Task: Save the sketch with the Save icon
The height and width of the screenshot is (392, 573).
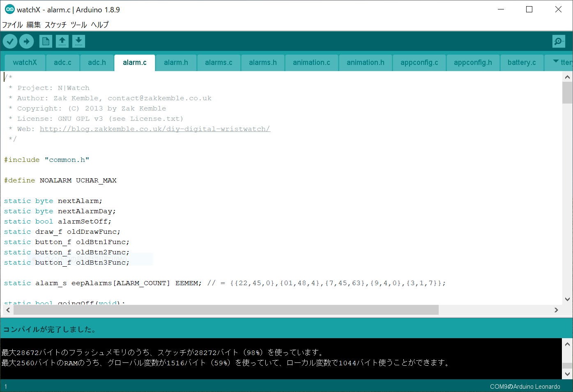Action: (x=78, y=41)
